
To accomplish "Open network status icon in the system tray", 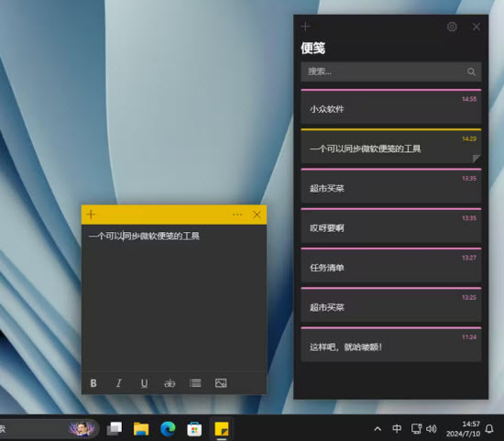I will 416,428.
